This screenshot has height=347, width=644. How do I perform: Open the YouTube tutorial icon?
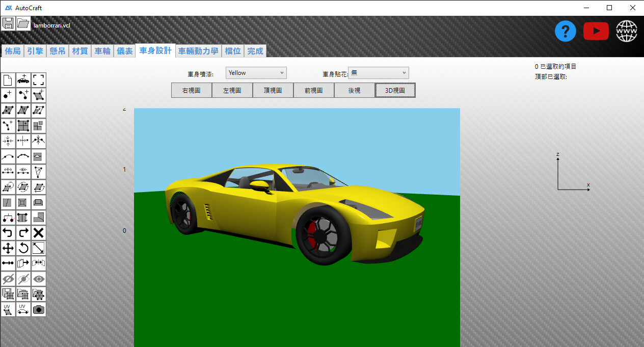coord(596,32)
